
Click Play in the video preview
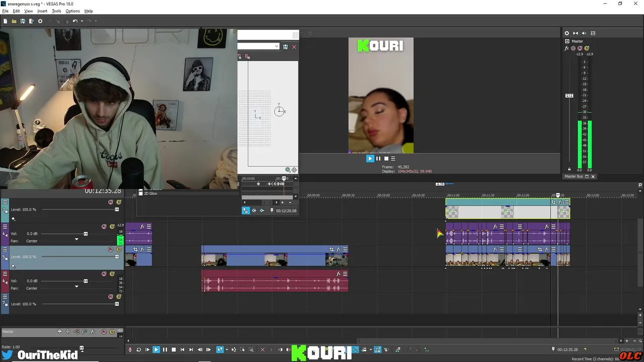tap(370, 158)
